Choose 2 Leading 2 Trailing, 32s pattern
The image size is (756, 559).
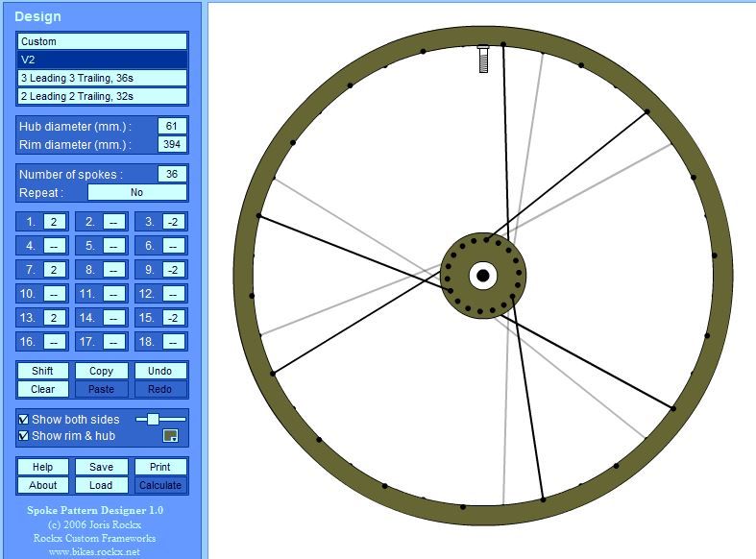pos(102,96)
